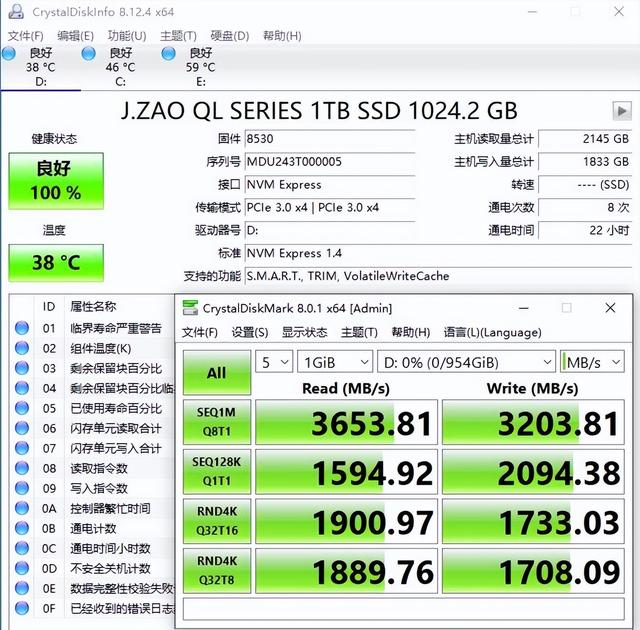
Task: Open the test count dropdown showing 5
Action: pyautogui.click(x=274, y=361)
